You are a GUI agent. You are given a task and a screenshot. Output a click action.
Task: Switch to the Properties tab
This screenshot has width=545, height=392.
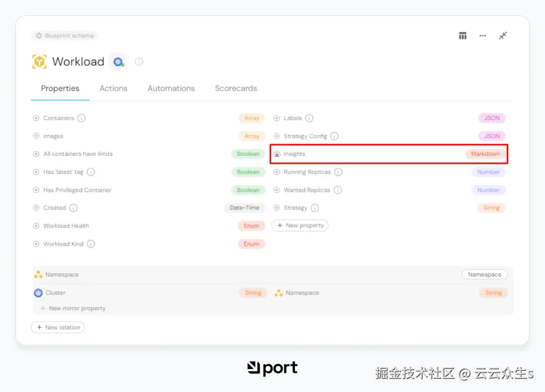tap(60, 88)
